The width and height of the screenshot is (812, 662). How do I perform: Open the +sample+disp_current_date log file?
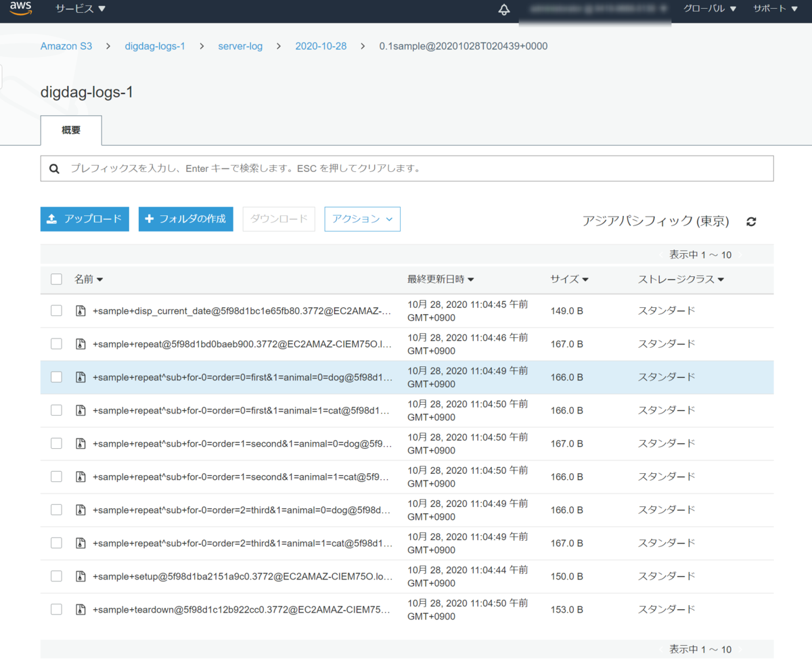pyautogui.click(x=242, y=311)
